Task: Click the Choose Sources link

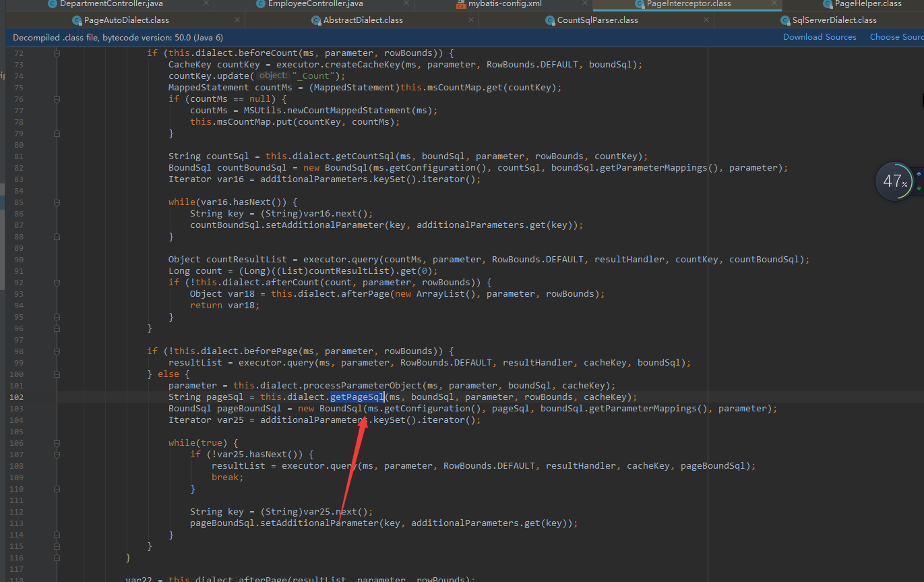Action: coord(896,37)
